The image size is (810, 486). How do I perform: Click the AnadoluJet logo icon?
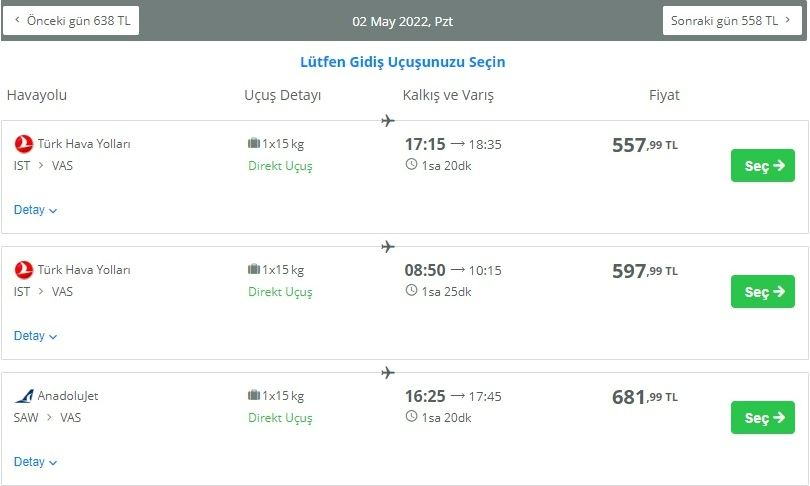point(24,396)
